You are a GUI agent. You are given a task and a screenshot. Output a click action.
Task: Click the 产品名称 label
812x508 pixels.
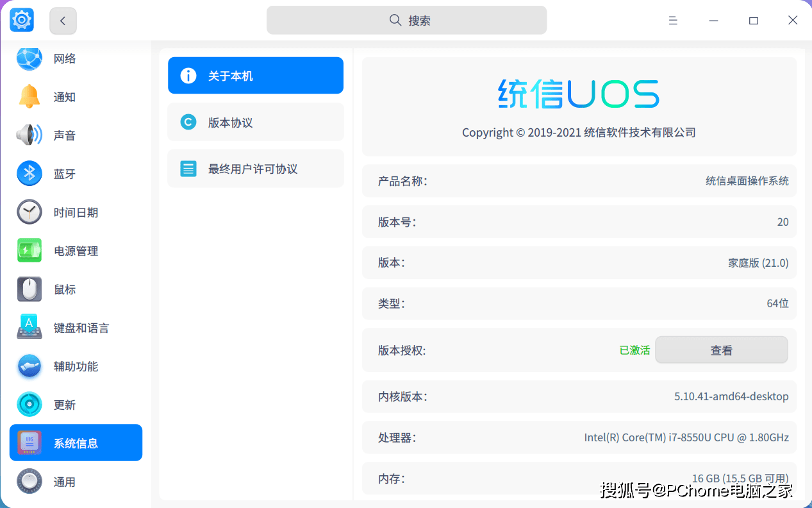coord(402,181)
